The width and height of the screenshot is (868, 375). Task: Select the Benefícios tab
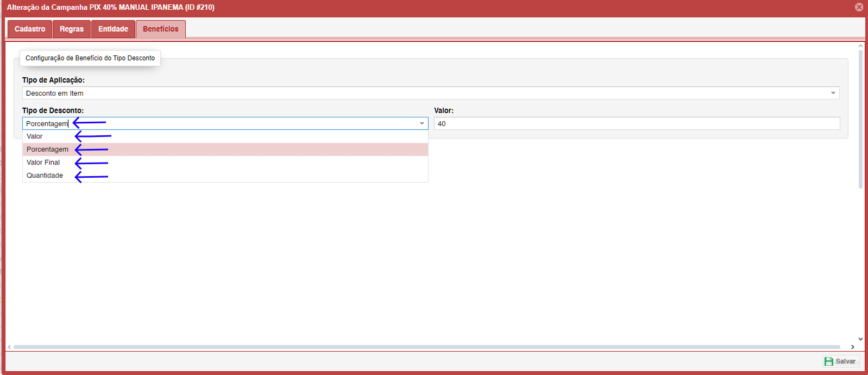point(161,29)
